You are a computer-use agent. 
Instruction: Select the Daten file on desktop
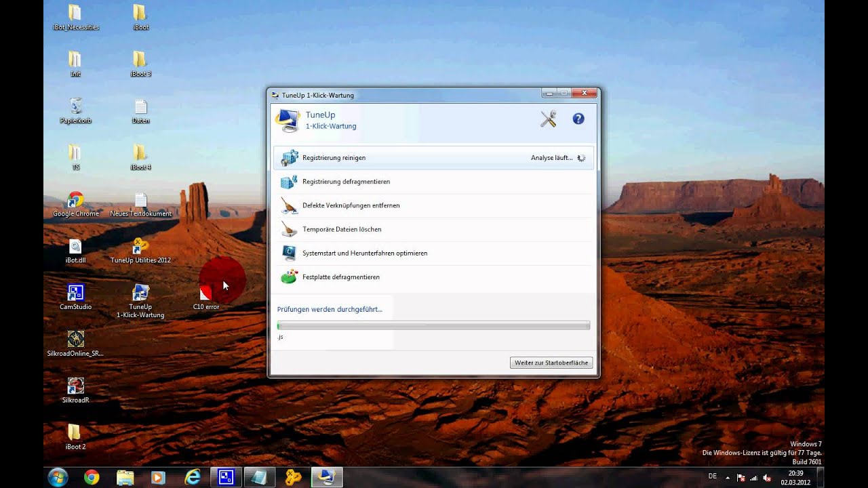(x=140, y=111)
